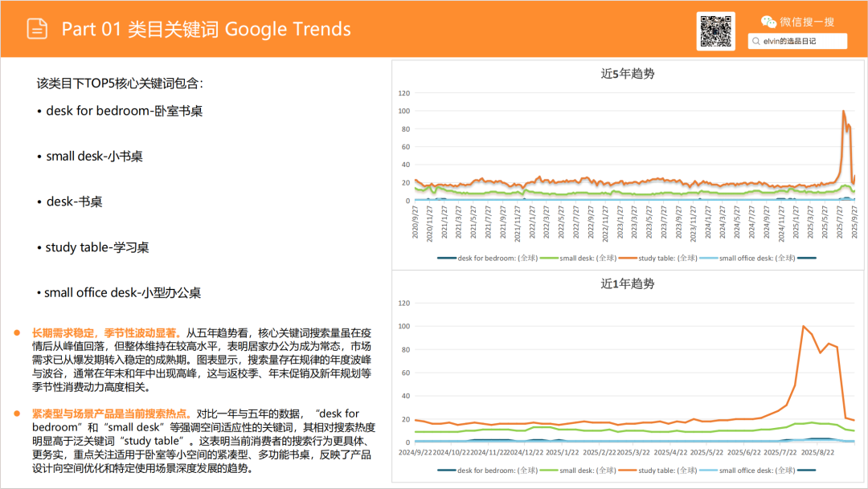
Task: Focus the "elvin的选品日记" search field
Action: pyautogui.click(x=800, y=41)
